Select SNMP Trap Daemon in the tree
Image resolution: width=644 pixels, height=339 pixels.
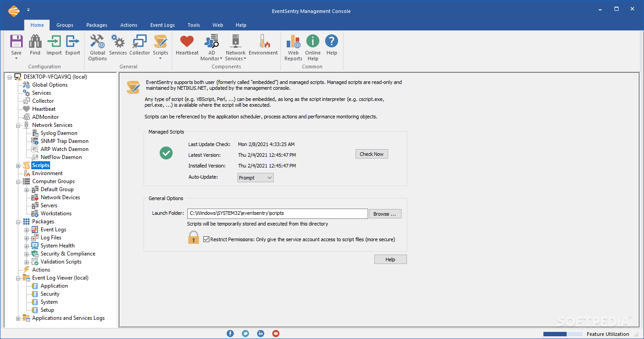tap(64, 141)
